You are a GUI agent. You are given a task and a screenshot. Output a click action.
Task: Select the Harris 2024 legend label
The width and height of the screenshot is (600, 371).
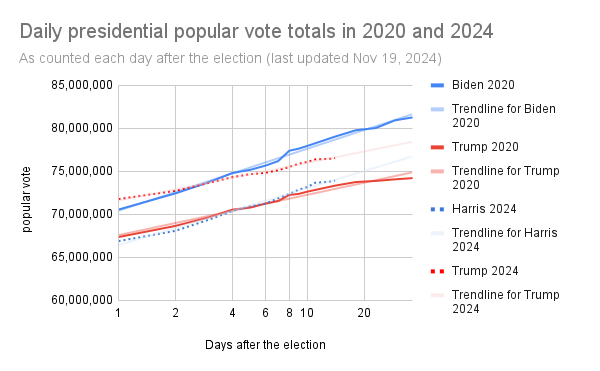tap(484, 209)
